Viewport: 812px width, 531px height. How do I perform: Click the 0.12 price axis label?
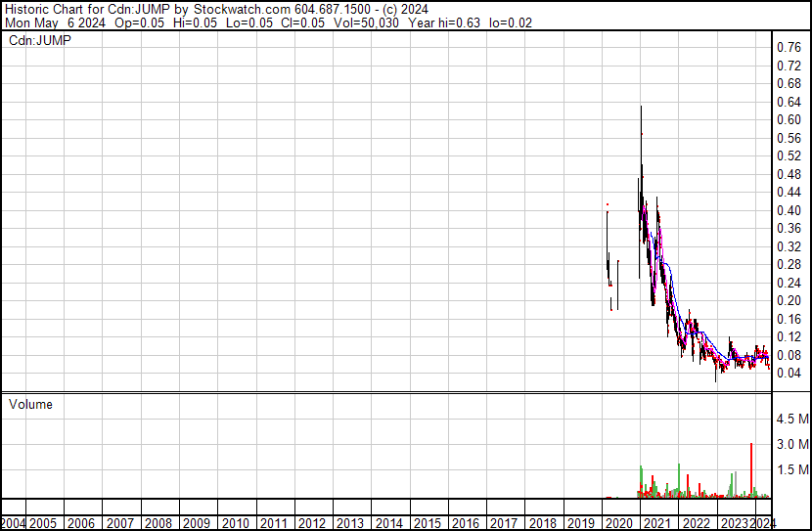(789, 337)
